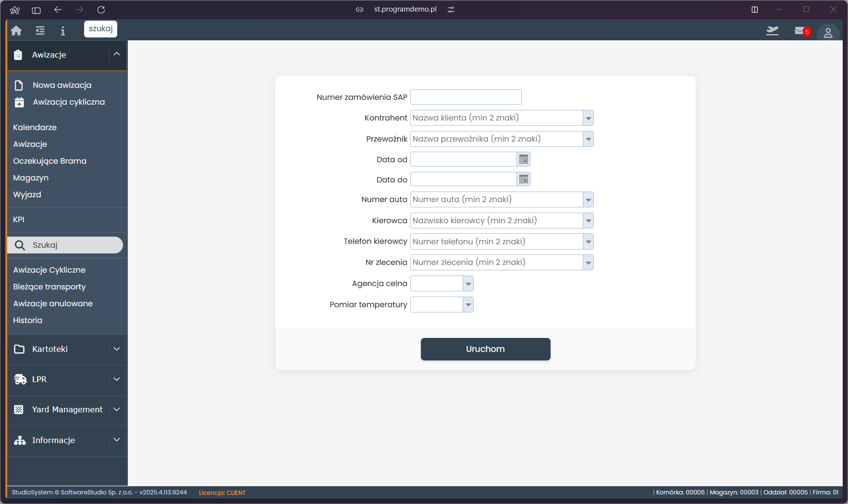Viewport: 848px width, 504px height.
Task: Open the Pomiar temperatury dropdown
Action: coord(468,305)
